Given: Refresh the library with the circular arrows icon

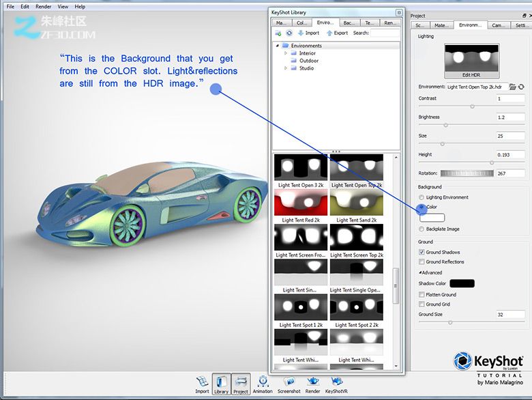Looking at the screenshot, I should point(289,33).
